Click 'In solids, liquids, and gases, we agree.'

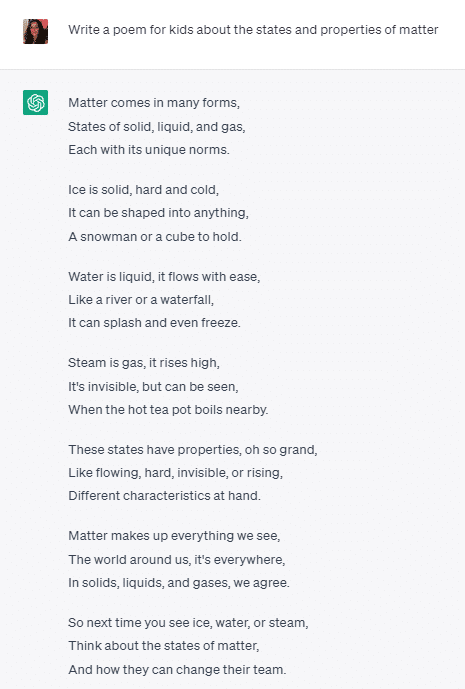pos(179,583)
